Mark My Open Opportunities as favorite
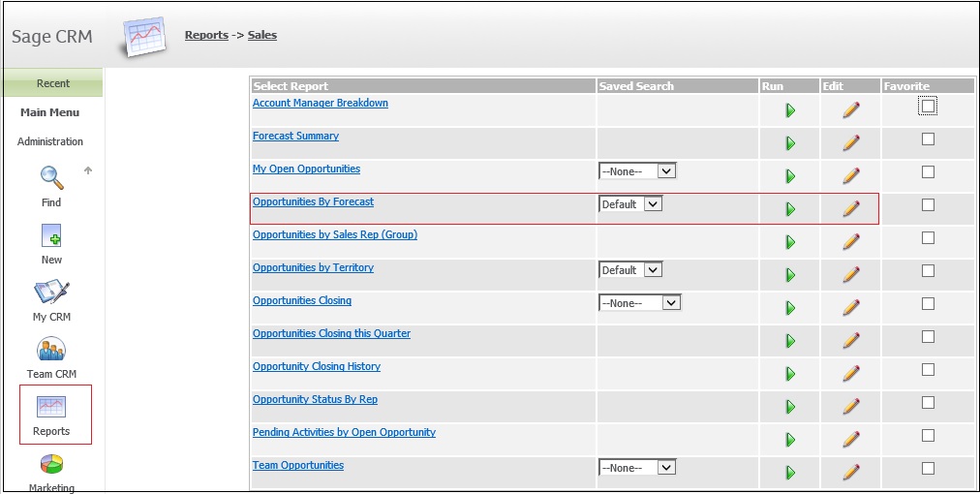Viewport: 980px width, 494px height. point(928,172)
